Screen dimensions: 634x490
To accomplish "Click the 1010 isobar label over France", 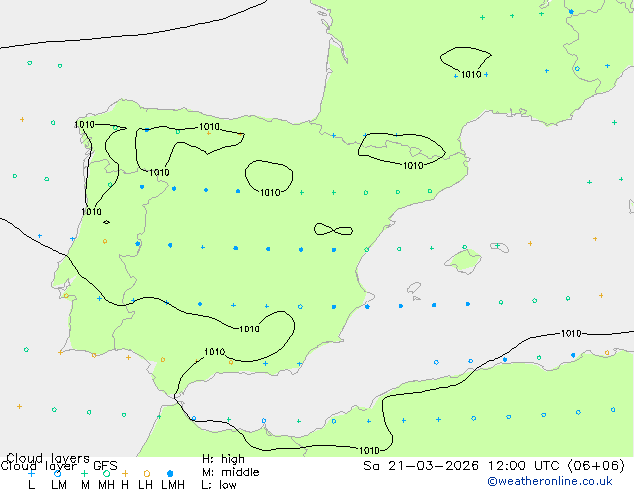I will tap(471, 74).
